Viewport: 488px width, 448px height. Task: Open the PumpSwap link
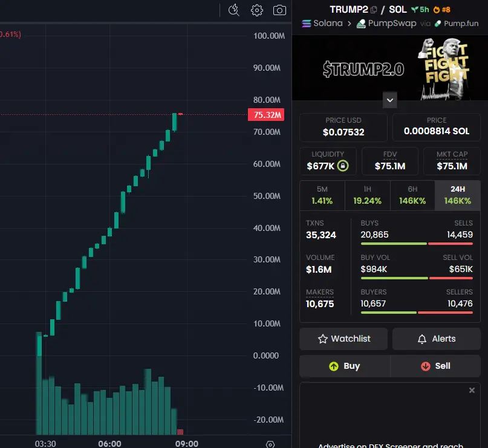point(386,24)
